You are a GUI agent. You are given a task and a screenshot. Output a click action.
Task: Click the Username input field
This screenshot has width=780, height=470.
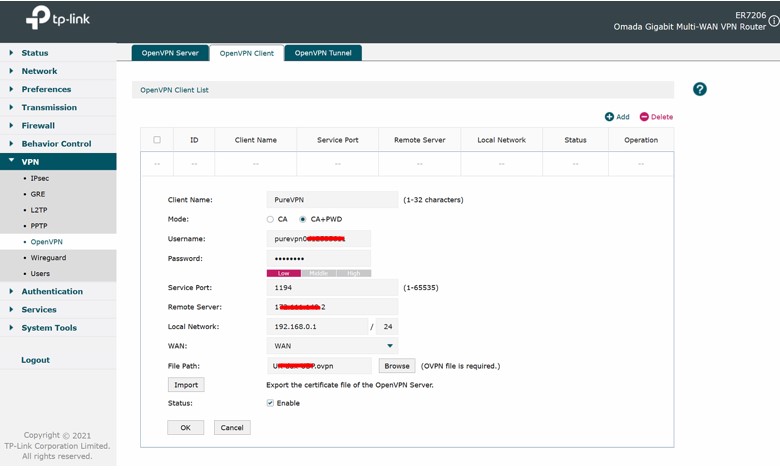319,239
